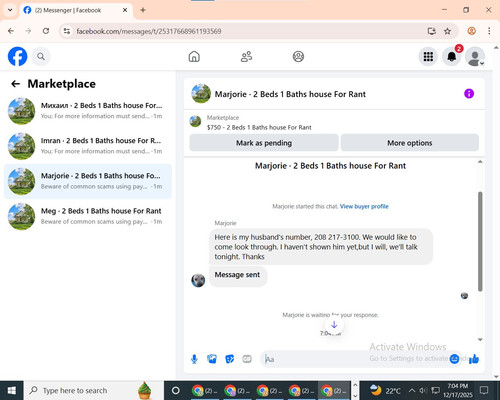This screenshot has height=400, width=500.
Task: Open a new browser tab
Action: [143, 10]
